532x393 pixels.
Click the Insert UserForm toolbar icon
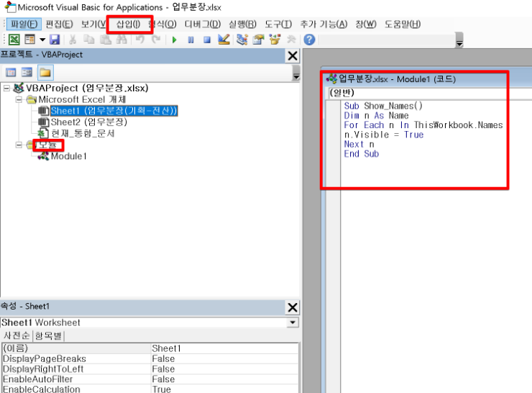tap(30, 40)
